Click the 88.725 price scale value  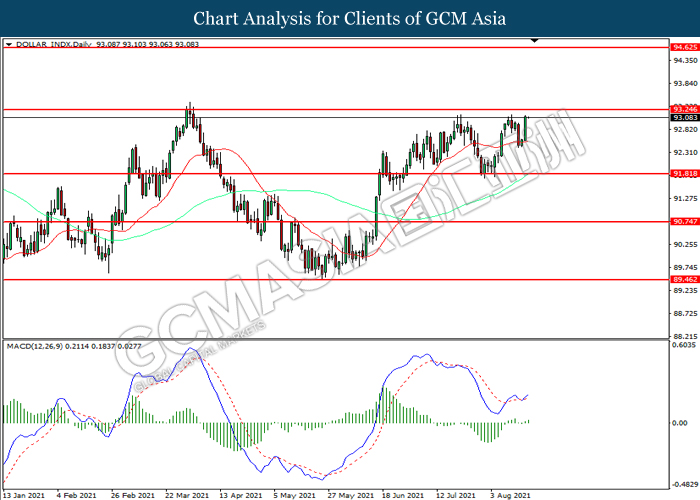pyautogui.click(x=685, y=313)
